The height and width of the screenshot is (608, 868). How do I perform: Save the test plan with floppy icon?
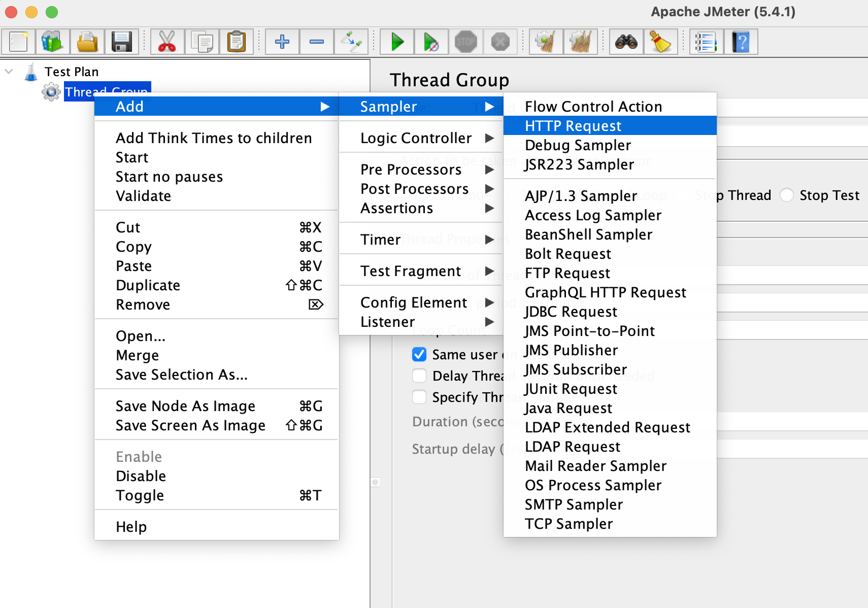pyautogui.click(x=122, y=42)
